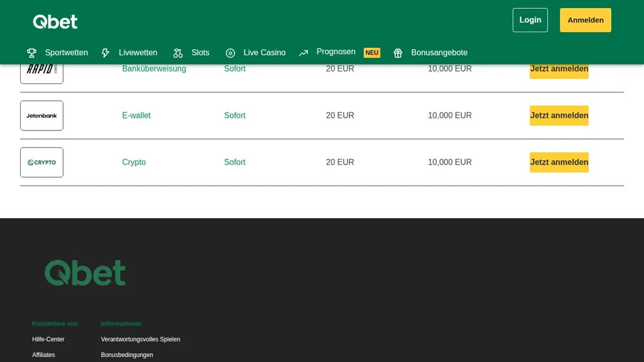Open the Affiliates footer link
The width and height of the screenshot is (644, 362).
(44, 355)
